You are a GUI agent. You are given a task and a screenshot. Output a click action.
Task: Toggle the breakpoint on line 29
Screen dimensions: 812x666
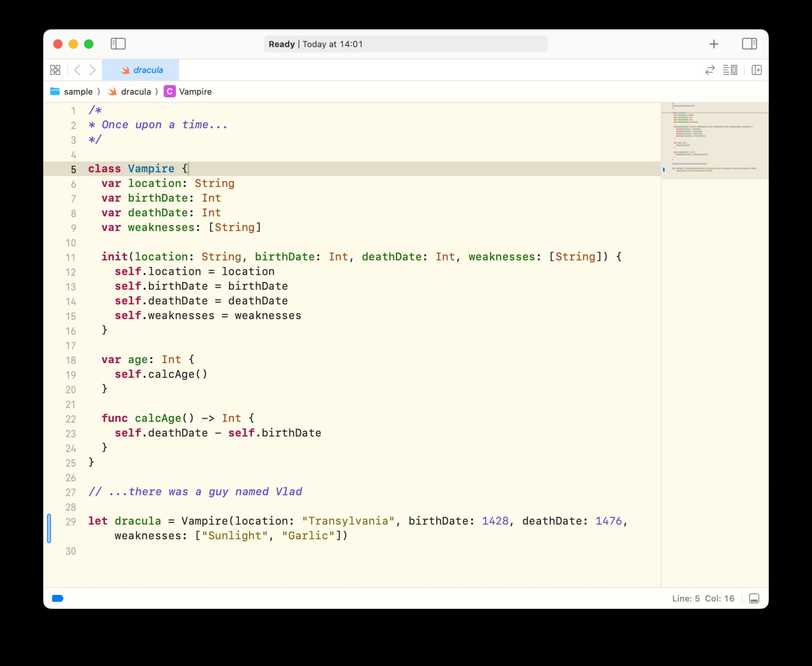click(49, 529)
